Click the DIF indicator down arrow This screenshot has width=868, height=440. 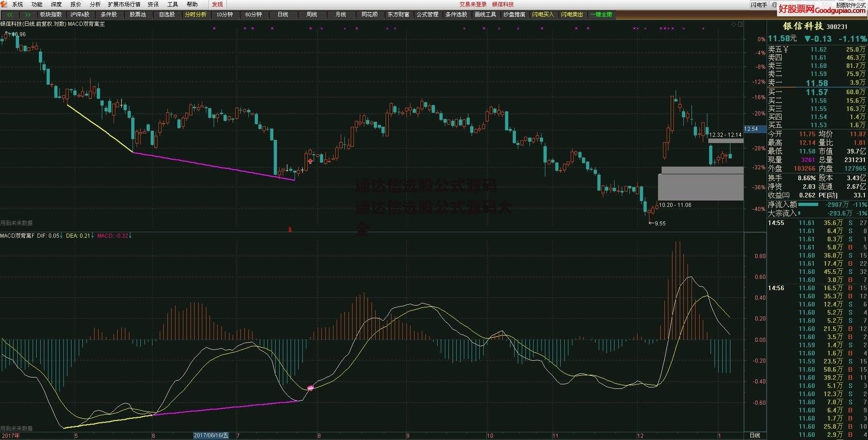61,235
